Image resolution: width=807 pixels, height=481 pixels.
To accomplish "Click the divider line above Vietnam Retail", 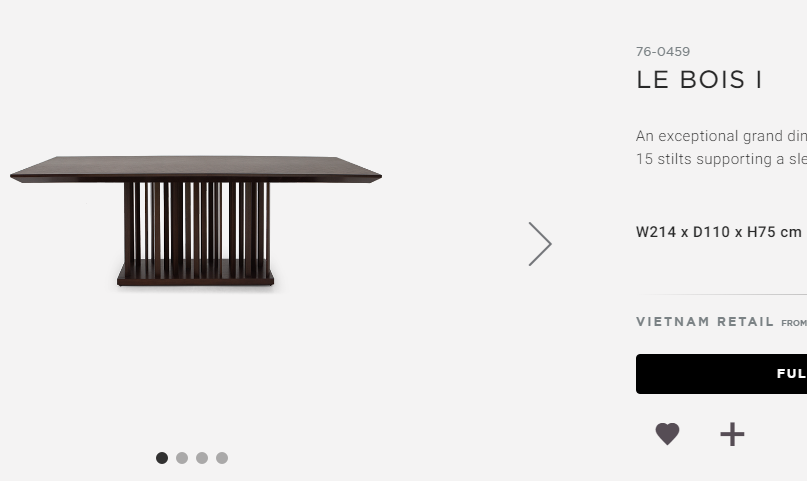I will pos(725,295).
